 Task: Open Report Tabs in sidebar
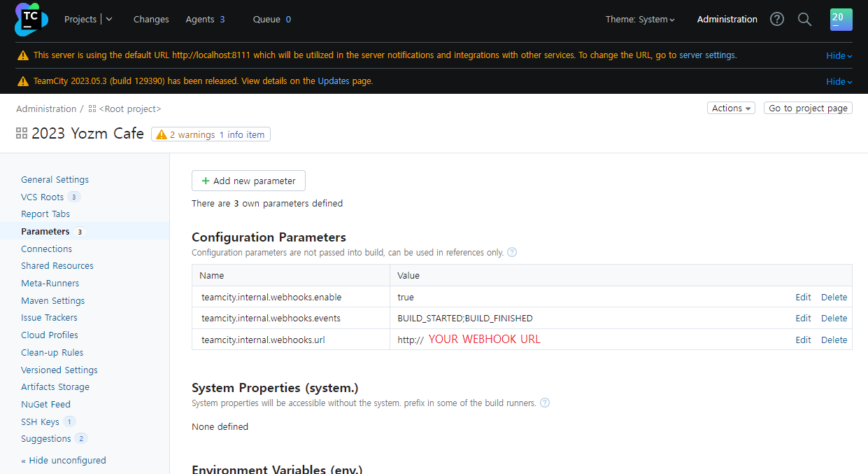[x=45, y=214]
